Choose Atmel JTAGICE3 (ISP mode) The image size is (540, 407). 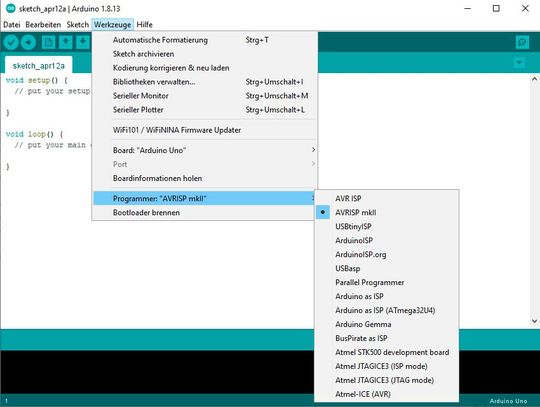pos(387,366)
